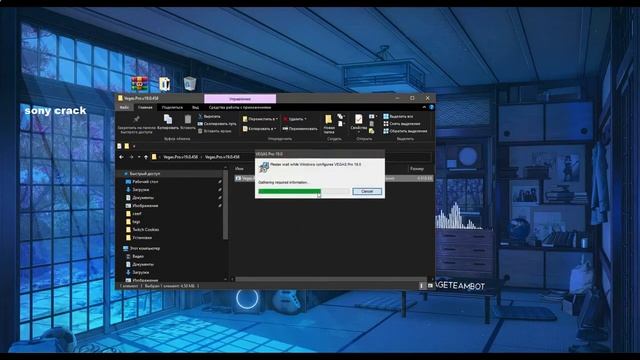Click Снять выделение in the ribbon
Image resolution: width=640 pixels, height=360 pixels.
point(401,124)
